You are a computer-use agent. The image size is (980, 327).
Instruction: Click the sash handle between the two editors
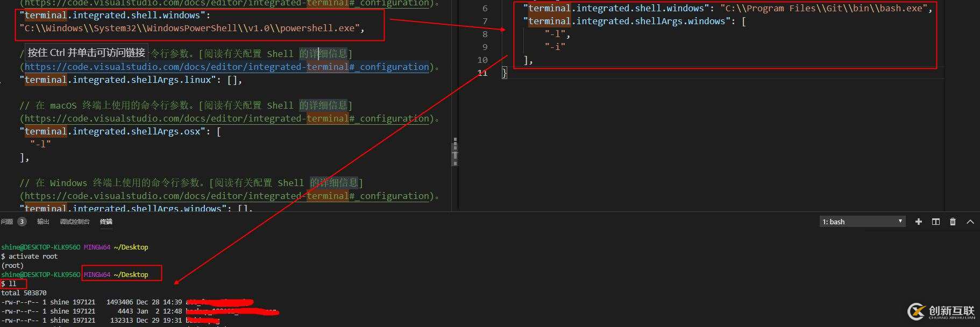tap(455, 151)
